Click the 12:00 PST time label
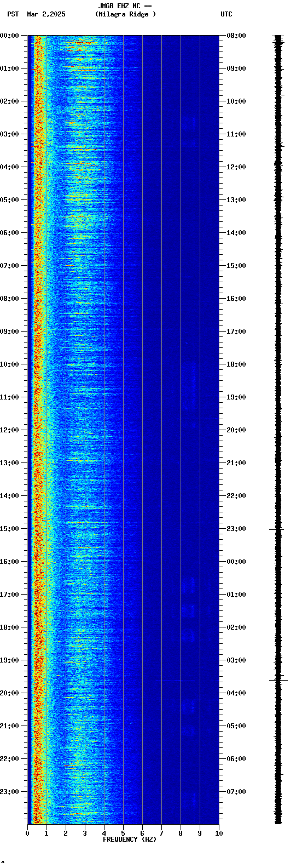The width and height of the screenshot is (302, 868). (x=9, y=430)
